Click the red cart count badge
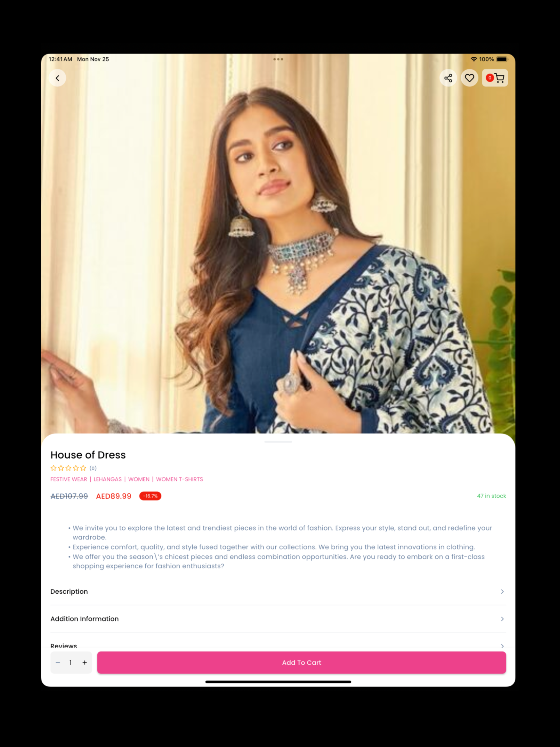Viewport: 560px width, 747px height. coord(489,78)
